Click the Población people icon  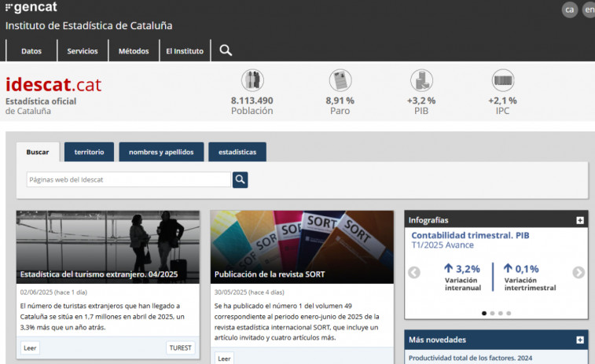[x=252, y=80]
